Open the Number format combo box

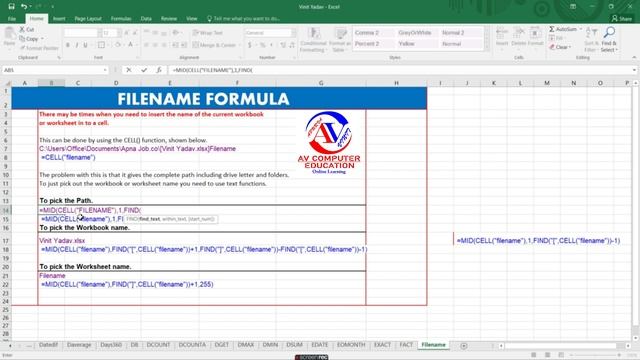(x=270, y=33)
